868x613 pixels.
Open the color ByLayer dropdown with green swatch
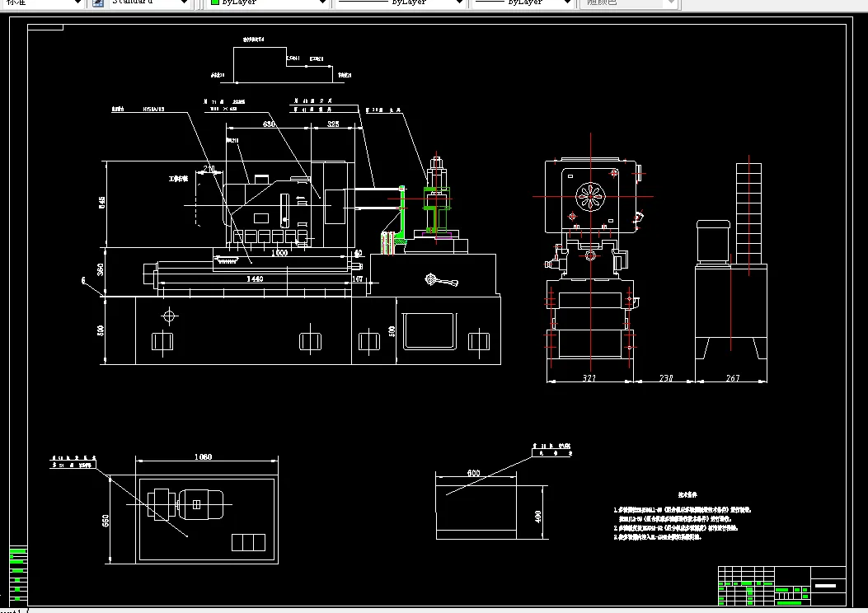click(269, 2)
